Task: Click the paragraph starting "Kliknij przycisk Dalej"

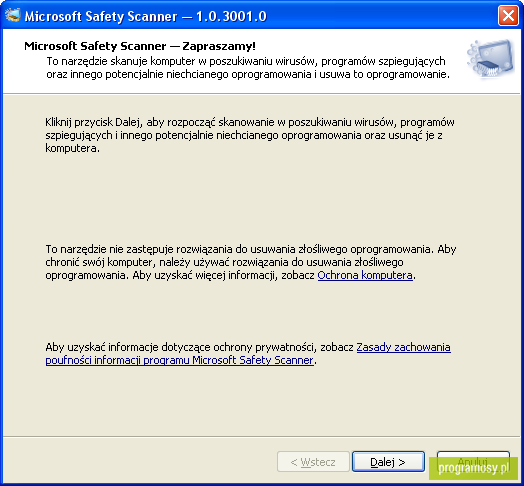Action: click(250, 135)
